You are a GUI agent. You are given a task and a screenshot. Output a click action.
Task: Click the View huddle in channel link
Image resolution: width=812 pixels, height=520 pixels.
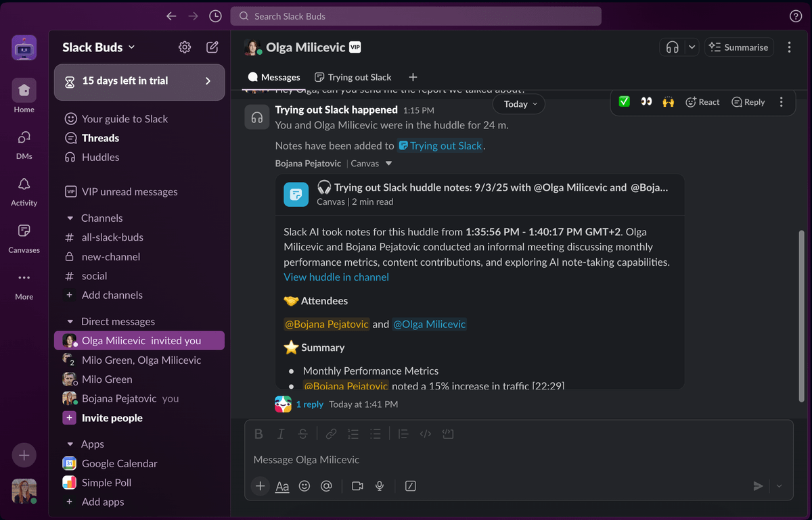[336, 277]
